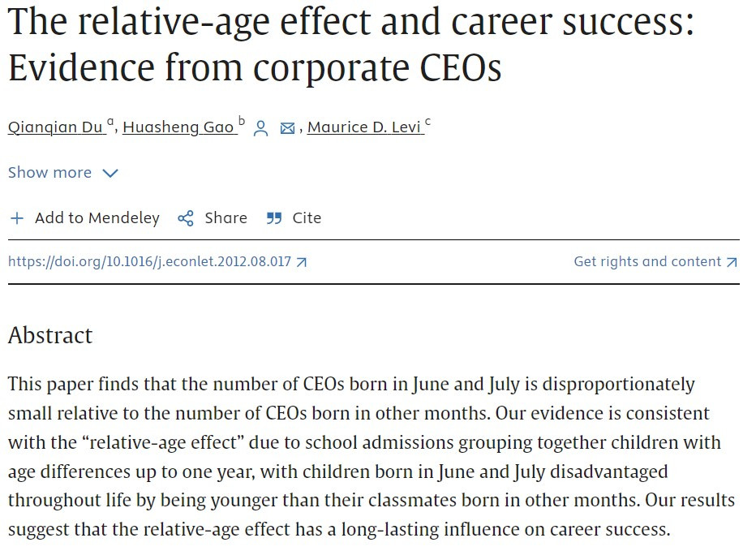This screenshot has height=551, width=756.
Task: Expand author details with the Show more chevron
Action: 110,173
